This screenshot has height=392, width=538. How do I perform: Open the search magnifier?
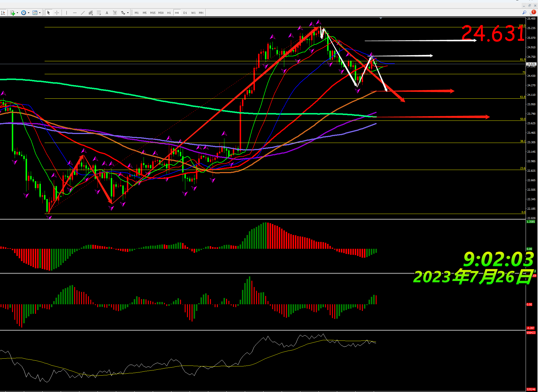click(x=524, y=13)
